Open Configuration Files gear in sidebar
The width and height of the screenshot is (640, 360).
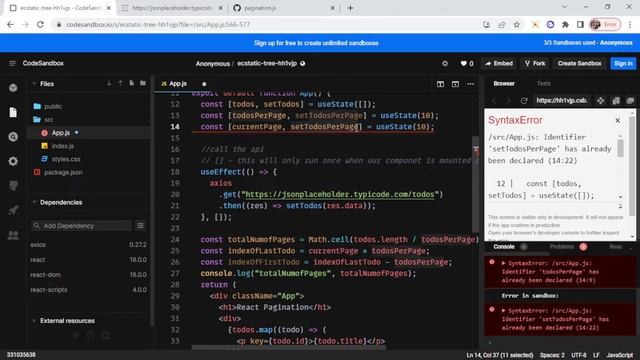pyautogui.click(x=13, y=161)
